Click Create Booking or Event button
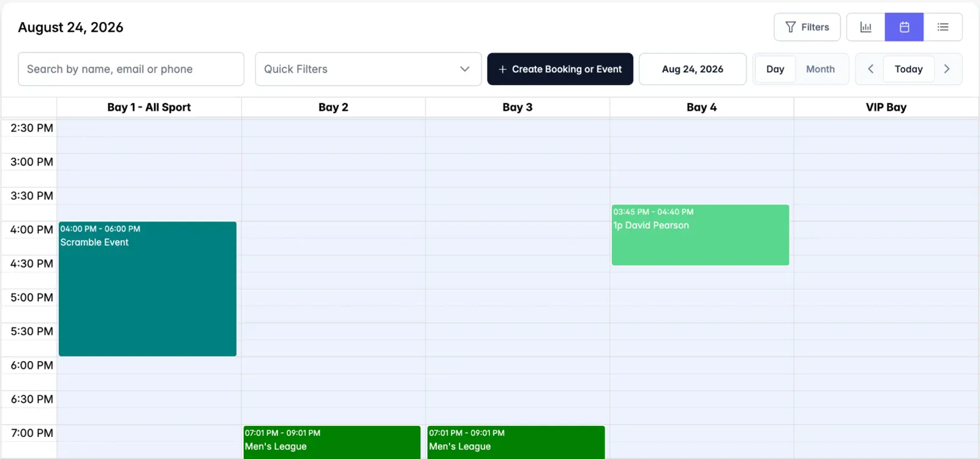The height and width of the screenshot is (459, 980). point(560,69)
